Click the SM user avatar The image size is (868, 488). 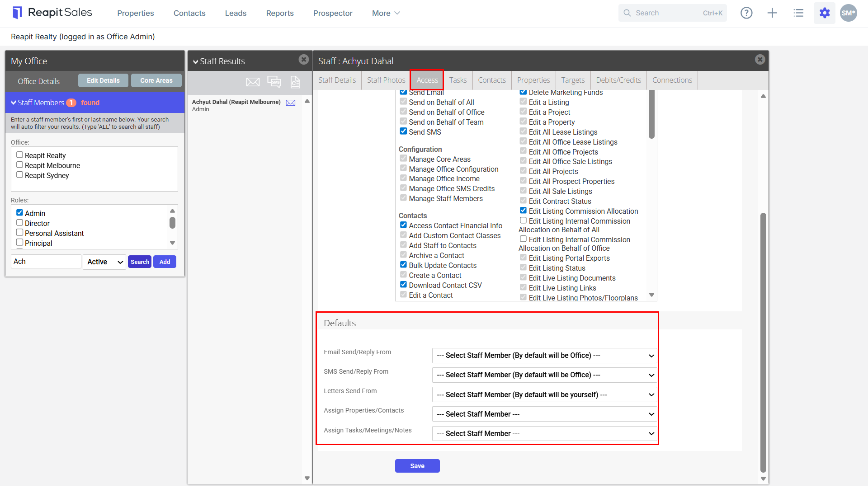849,13
